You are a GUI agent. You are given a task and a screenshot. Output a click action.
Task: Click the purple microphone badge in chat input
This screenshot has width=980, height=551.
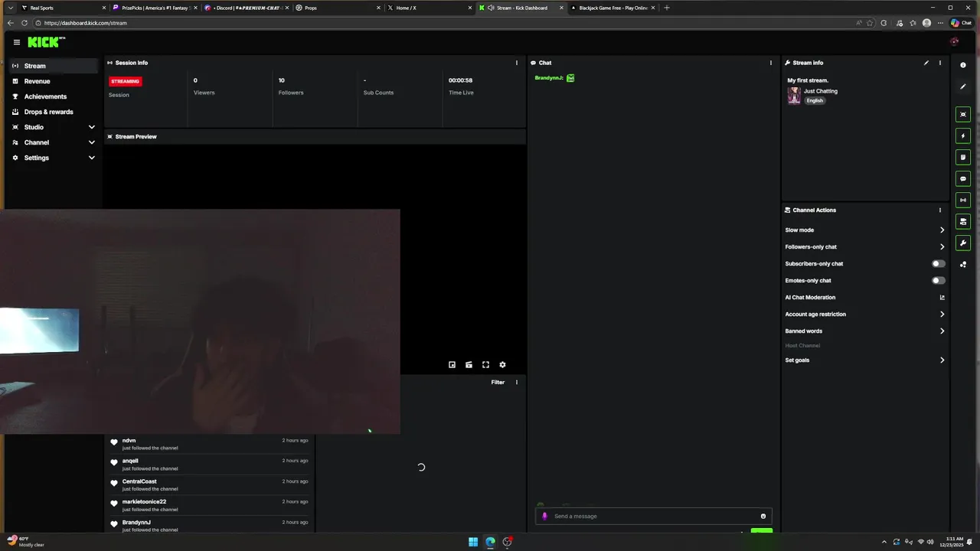[544, 516]
